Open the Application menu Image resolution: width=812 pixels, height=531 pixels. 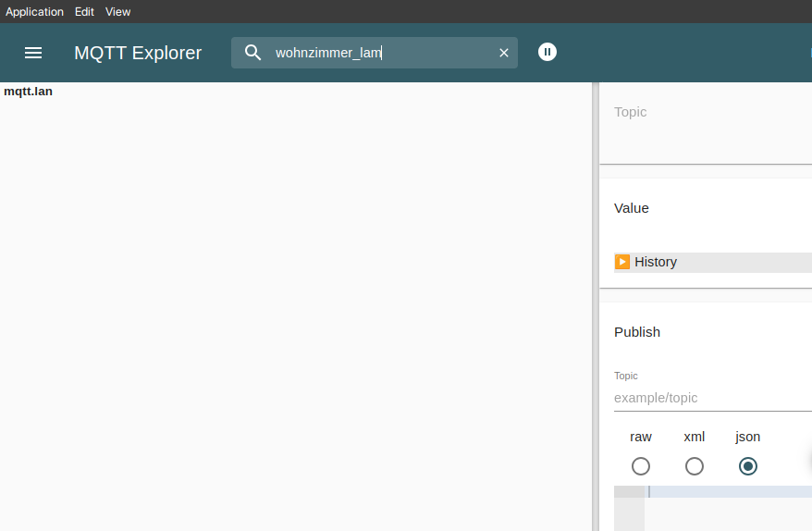pos(34,11)
